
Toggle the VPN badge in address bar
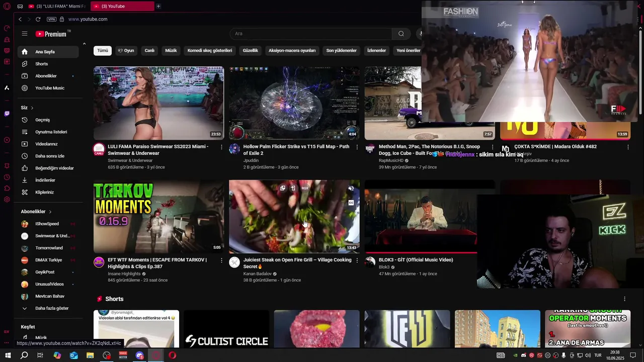click(x=51, y=19)
